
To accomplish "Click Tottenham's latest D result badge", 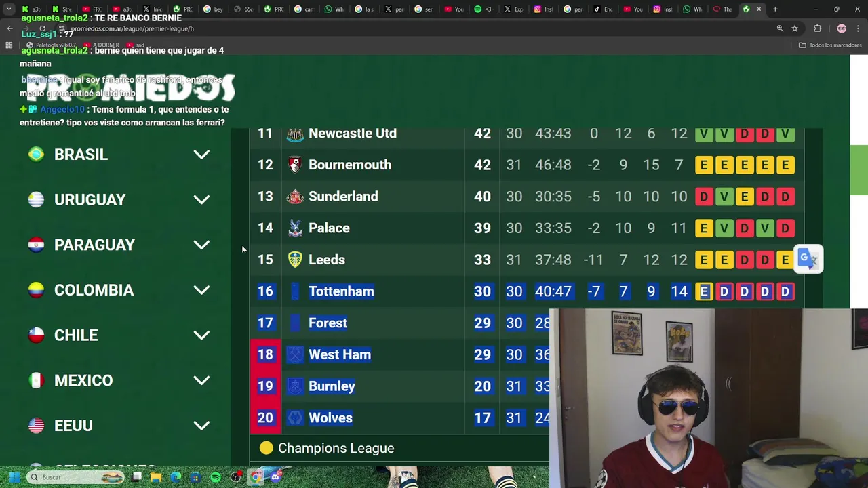I will 785,291.
